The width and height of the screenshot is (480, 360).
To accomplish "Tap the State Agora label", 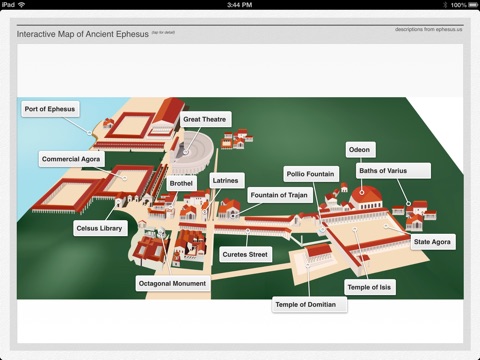I will pos(433,242).
